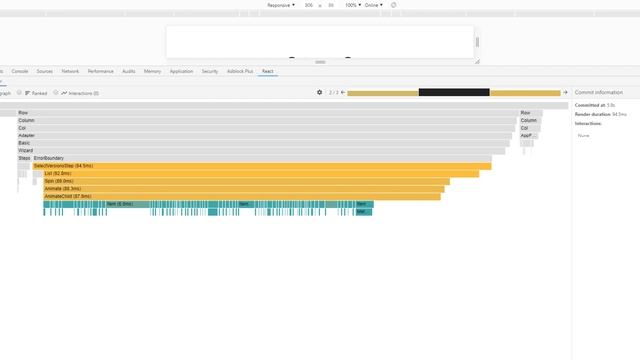The height and width of the screenshot is (360, 640).
Task: Switch to the Sources tab
Action: (x=44, y=71)
